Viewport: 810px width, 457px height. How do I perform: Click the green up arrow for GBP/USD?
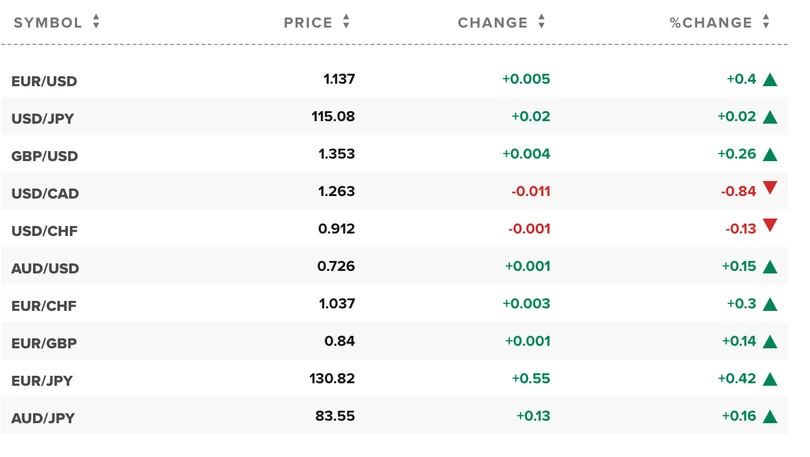[770, 155]
